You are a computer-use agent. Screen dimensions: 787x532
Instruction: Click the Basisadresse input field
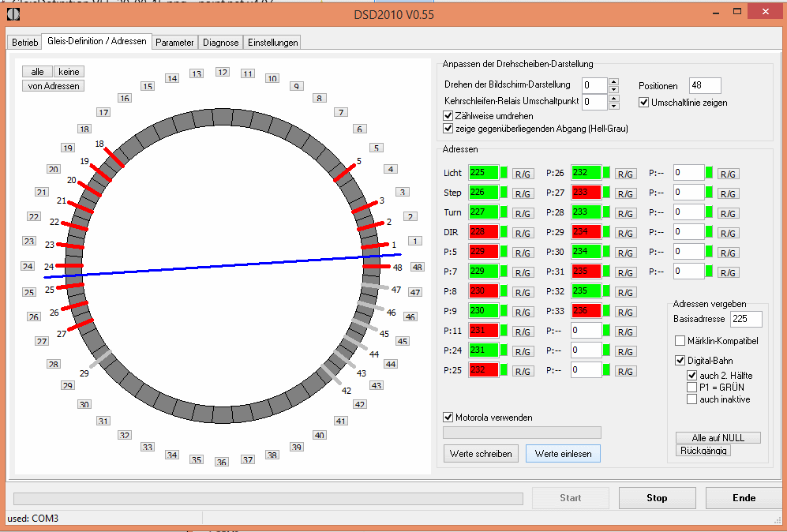click(x=745, y=319)
